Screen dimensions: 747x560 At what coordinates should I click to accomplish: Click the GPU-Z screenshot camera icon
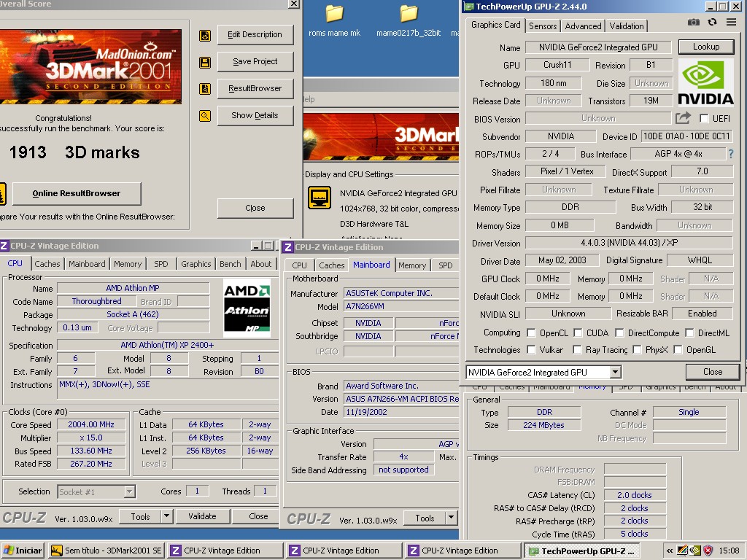coord(694,23)
